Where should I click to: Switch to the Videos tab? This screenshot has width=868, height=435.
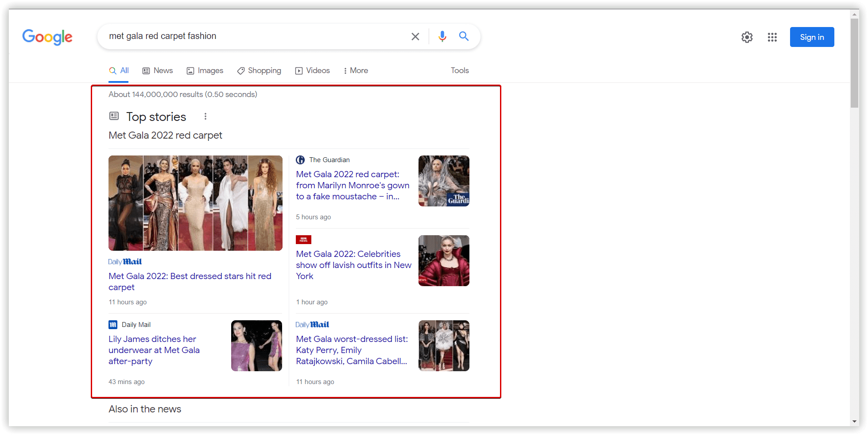tap(313, 71)
